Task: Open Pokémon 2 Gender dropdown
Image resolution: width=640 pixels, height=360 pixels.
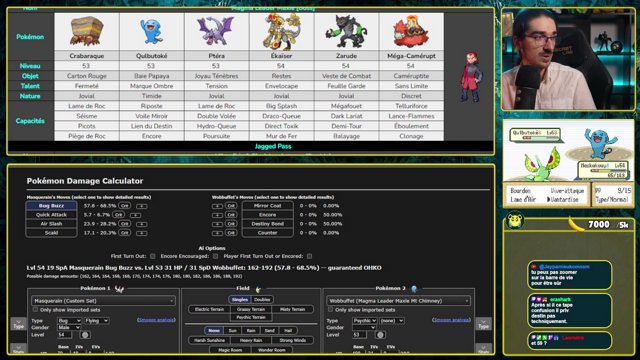Action: 364,327
